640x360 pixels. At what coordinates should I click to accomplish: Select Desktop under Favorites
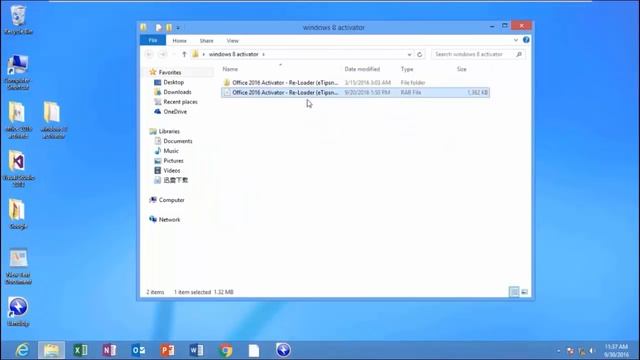tap(173, 82)
